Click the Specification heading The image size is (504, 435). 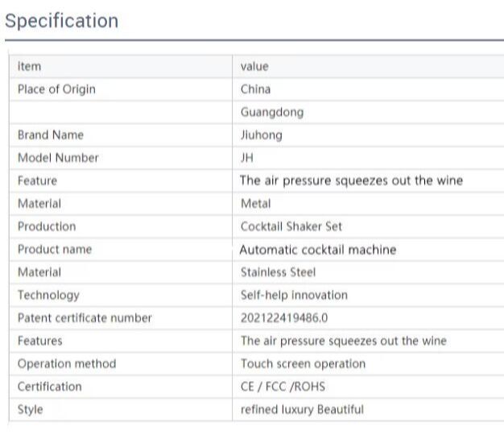[x=61, y=21]
